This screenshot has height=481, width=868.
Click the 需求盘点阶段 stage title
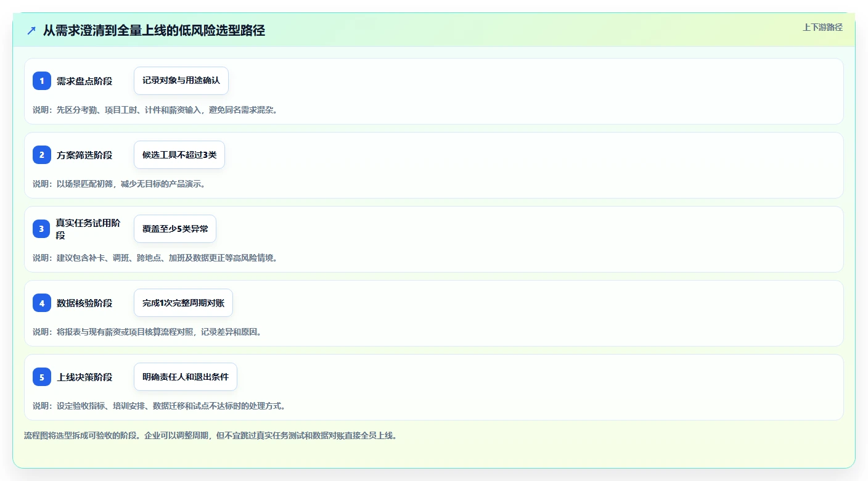pos(84,81)
